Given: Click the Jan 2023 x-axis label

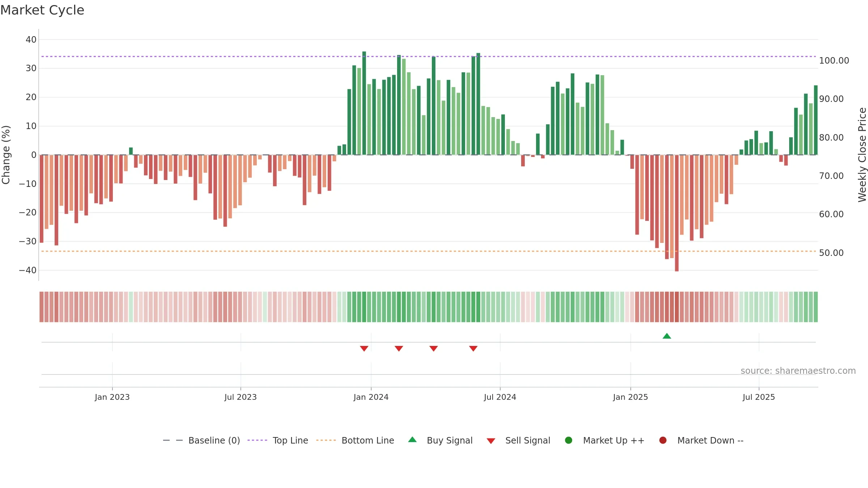Looking at the screenshot, I should [x=112, y=397].
